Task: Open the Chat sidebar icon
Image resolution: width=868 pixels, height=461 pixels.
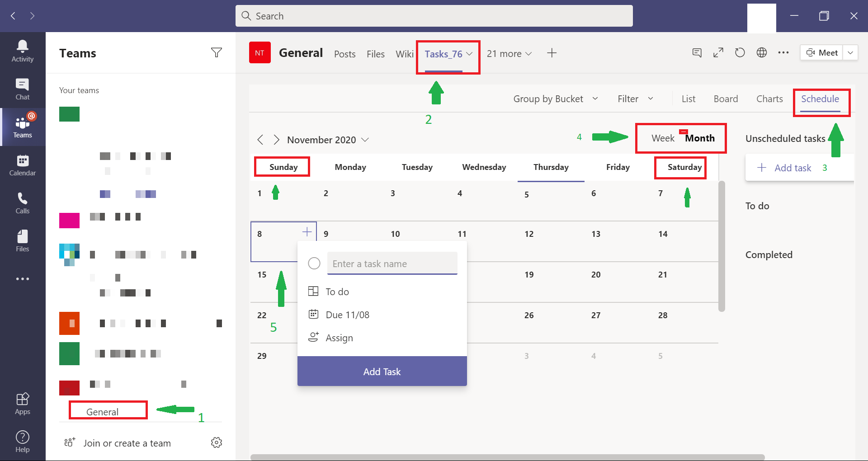Action: (x=23, y=89)
